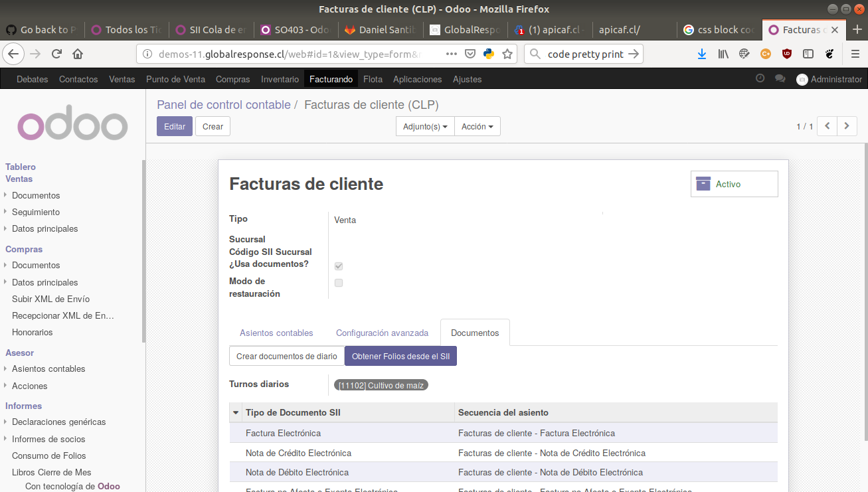Image resolution: width=868 pixels, height=492 pixels.
Task: Open Firefox downloads arrow icon
Action: (702, 54)
